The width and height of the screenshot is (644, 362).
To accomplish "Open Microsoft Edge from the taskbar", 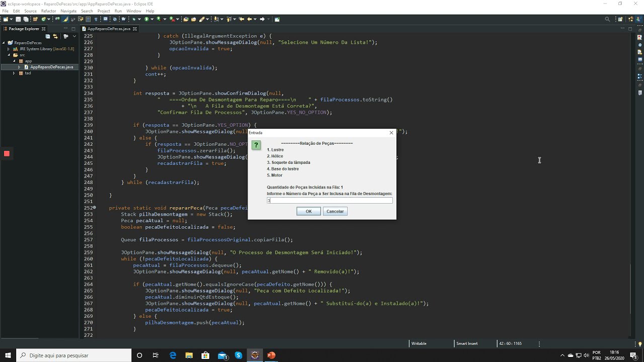I will (x=173, y=355).
